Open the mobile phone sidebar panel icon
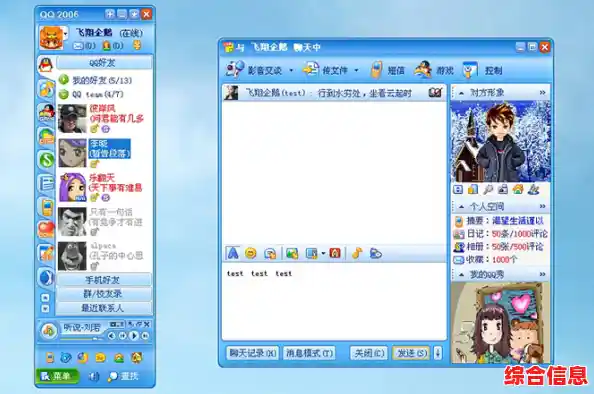This screenshot has height=394, width=594. pos(47,207)
